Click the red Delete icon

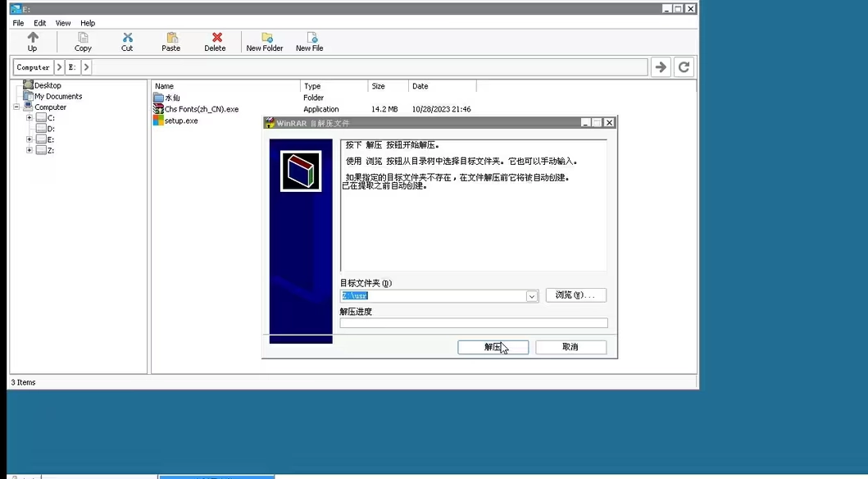(216, 38)
